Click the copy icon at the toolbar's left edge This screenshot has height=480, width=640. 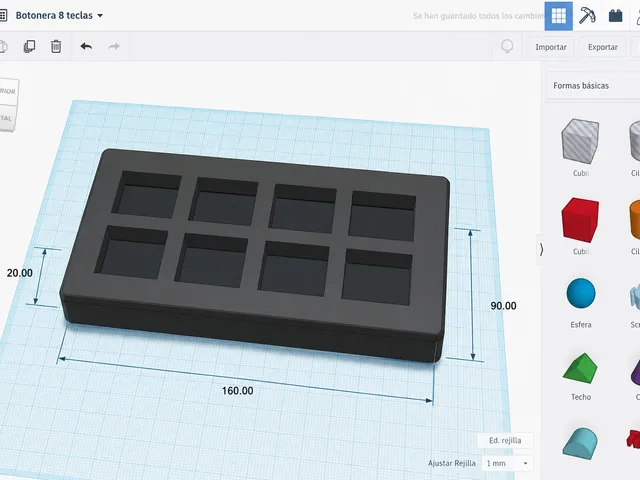tap(3, 47)
